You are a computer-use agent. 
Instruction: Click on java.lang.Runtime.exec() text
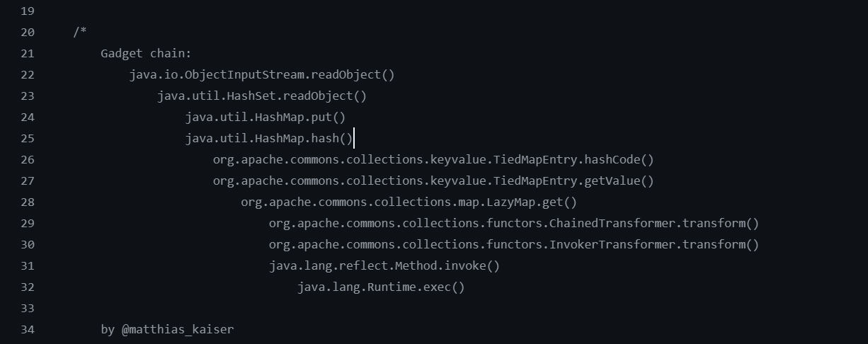(381, 287)
